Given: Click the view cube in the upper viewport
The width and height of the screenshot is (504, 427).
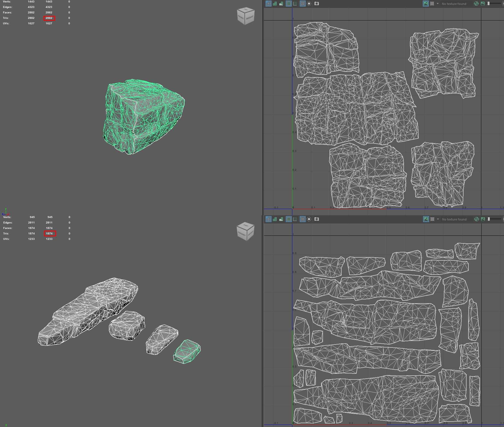Looking at the screenshot, I should click(246, 16).
